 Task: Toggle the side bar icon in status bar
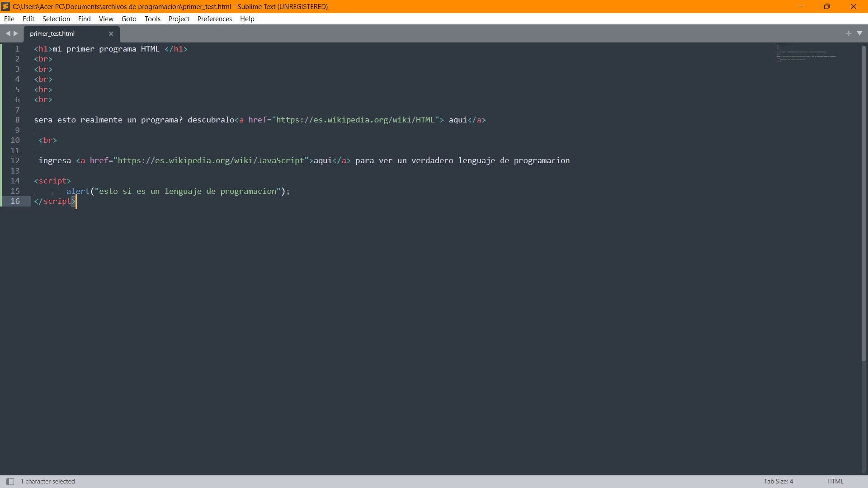click(10, 482)
